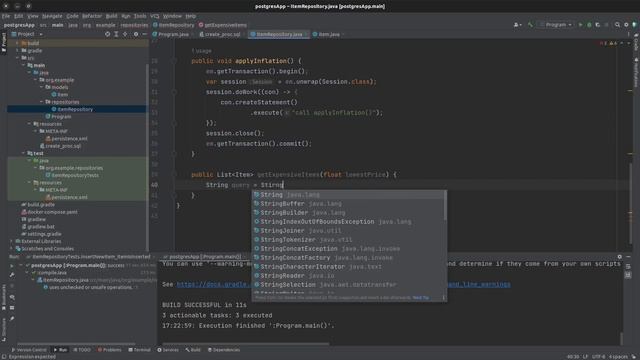Open the Services tool window
This screenshot has height=360, width=640.
168,350
